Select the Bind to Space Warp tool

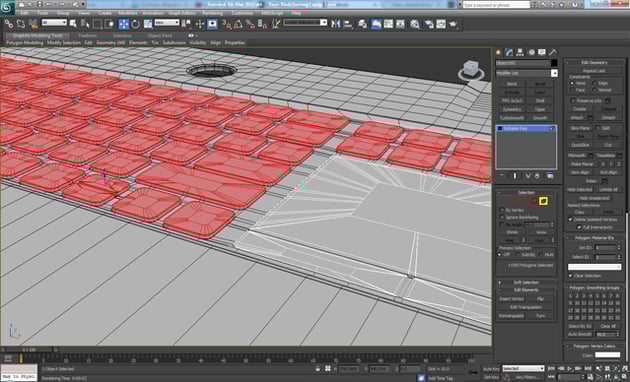coord(33,24)
